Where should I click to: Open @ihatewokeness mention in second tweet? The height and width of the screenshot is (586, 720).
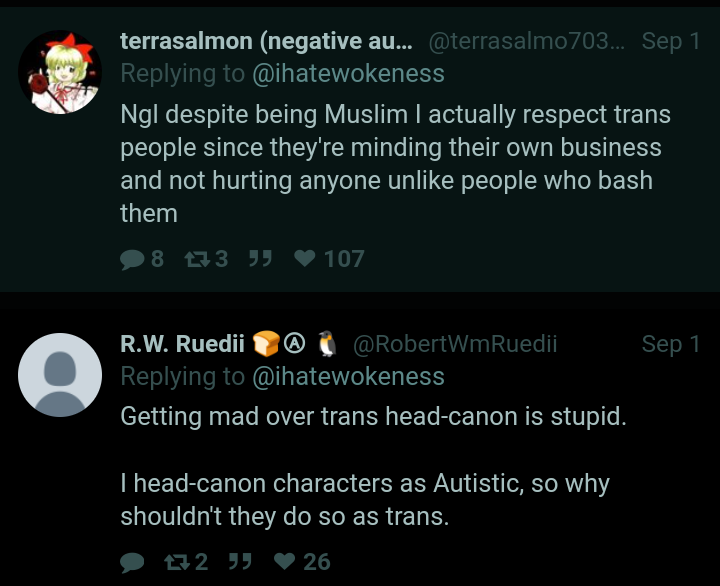(x=348, y=376)
